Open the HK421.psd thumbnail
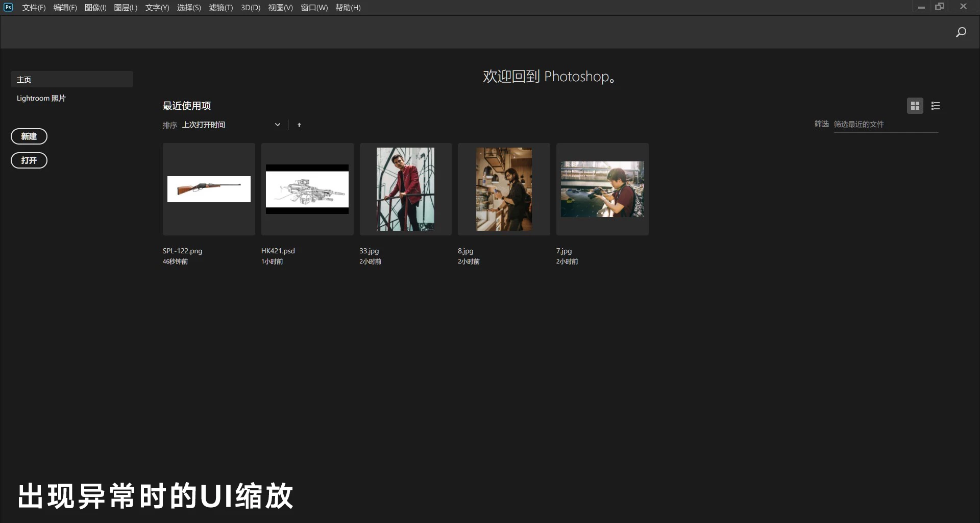The width and height of the screenshot is (980, 523). (x=307, y=189)
